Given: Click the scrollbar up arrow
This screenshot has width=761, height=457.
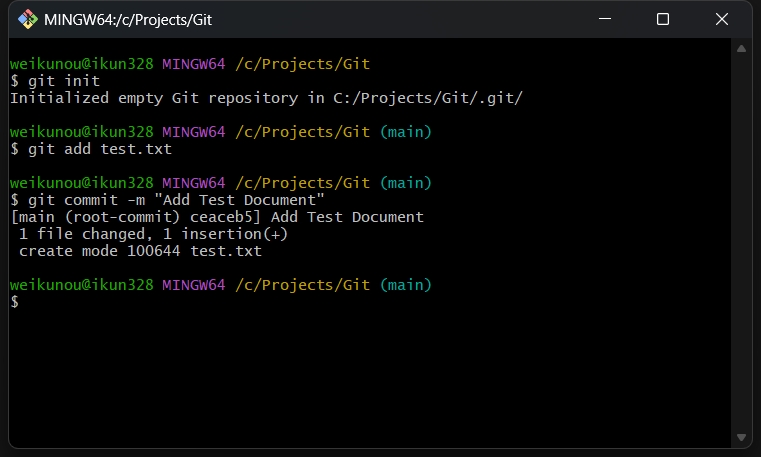Looking at the screenshot, I should pyautogui.click(x=741, y=49).
